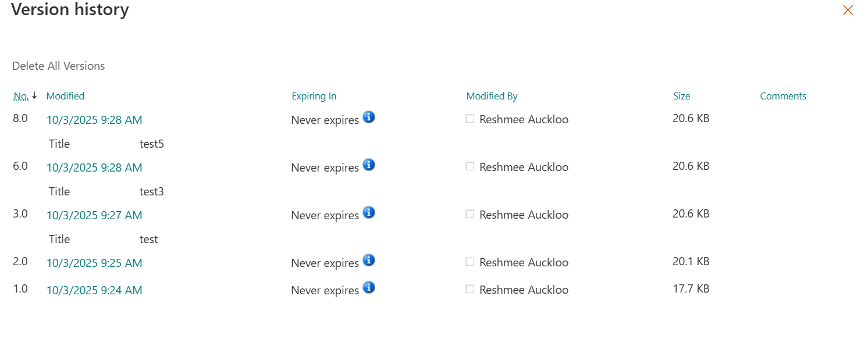Screen dimensions: 868x360
Task: Click the info icon next to version 6.0 Never expires
Action: tap(368, 165)
